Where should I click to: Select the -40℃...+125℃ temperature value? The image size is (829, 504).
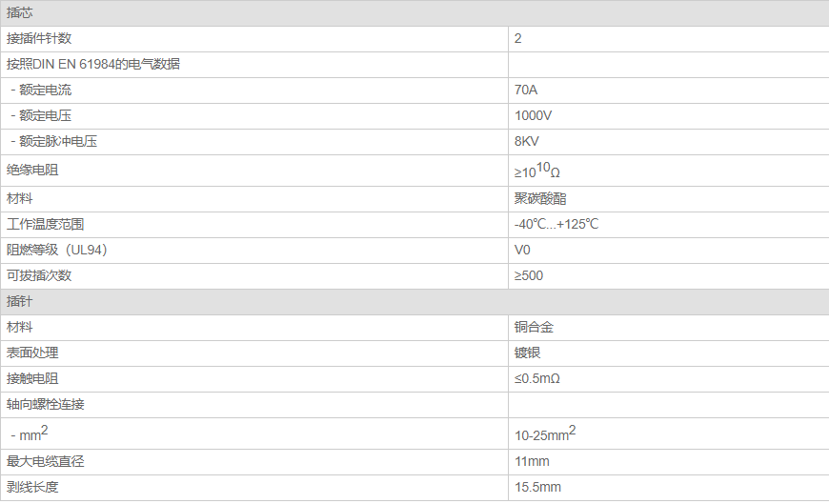pos(556,224)
